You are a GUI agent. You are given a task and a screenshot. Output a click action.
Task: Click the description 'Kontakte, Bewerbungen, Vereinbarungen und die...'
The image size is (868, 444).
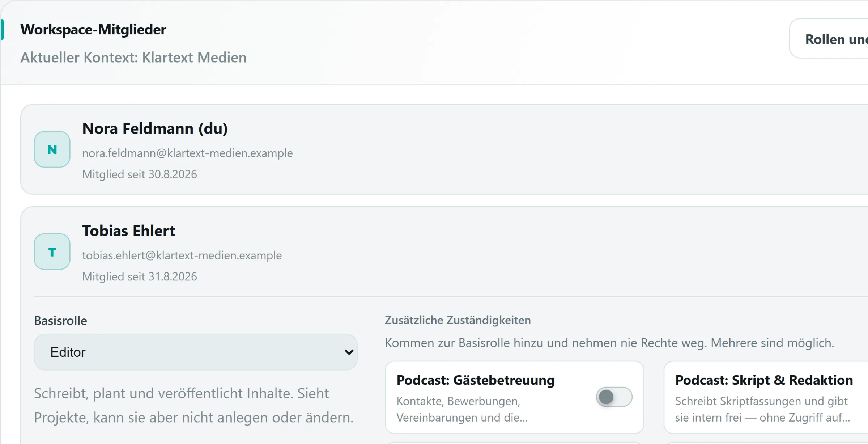point(462,409)
